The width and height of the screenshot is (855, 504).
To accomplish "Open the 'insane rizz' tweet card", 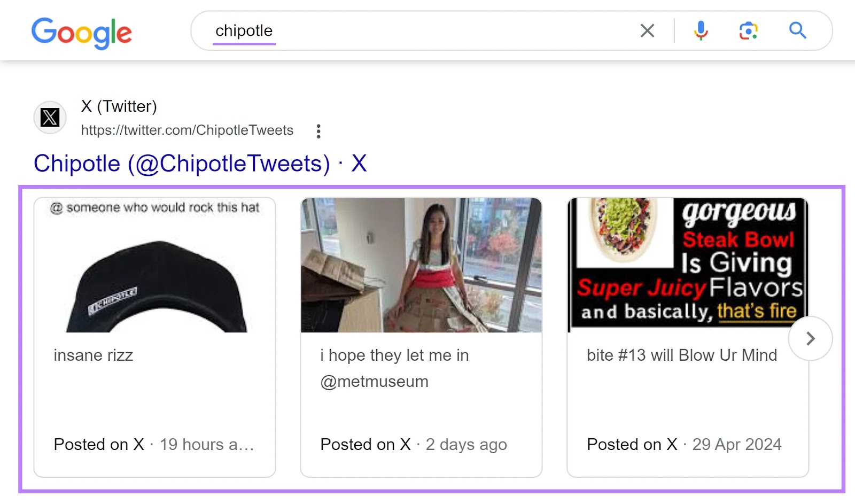I will click(93, 355).
